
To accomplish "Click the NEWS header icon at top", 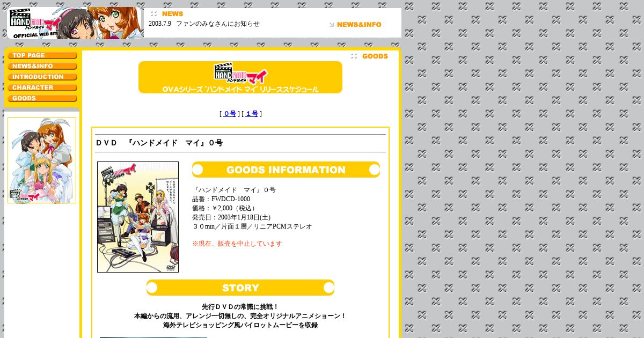I will [167, 14].
